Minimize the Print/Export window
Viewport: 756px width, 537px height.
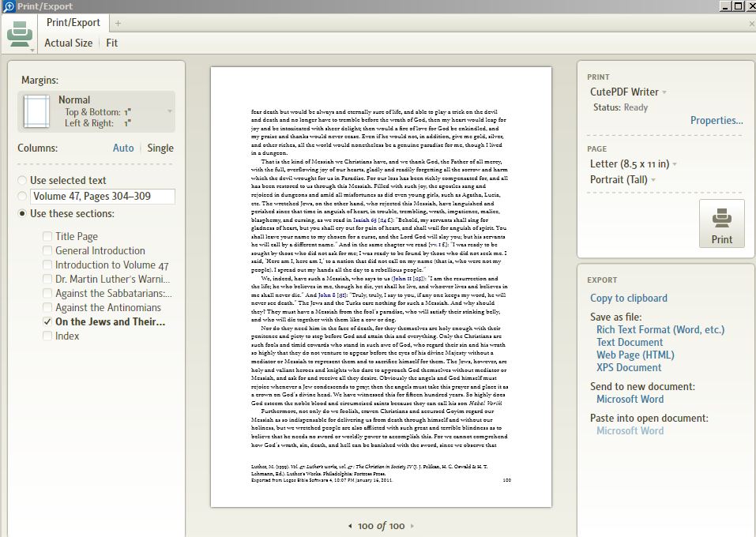(725, 6)
